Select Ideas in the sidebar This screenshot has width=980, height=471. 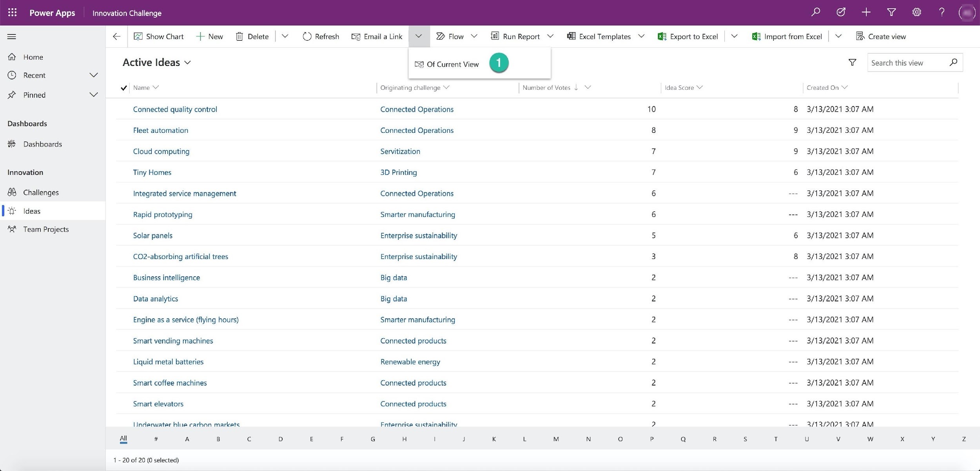coord(53,211)
